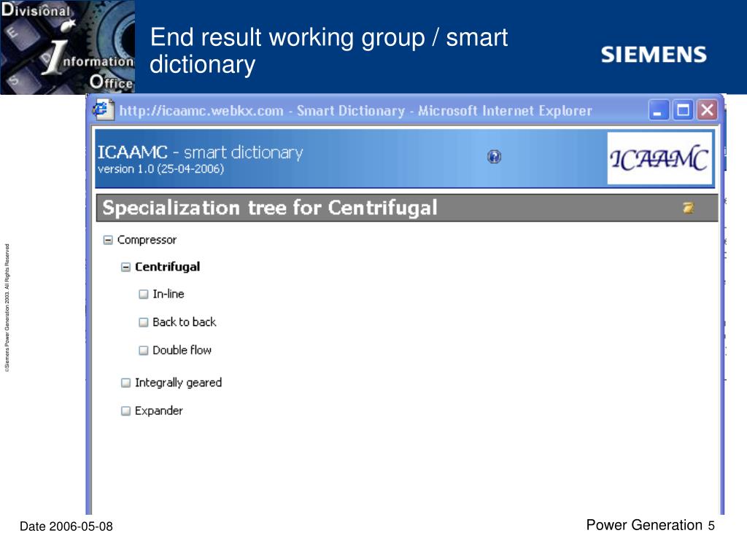
Task: Click the 'version 1.0 (25-04-2006)' text
Action: 160,169
